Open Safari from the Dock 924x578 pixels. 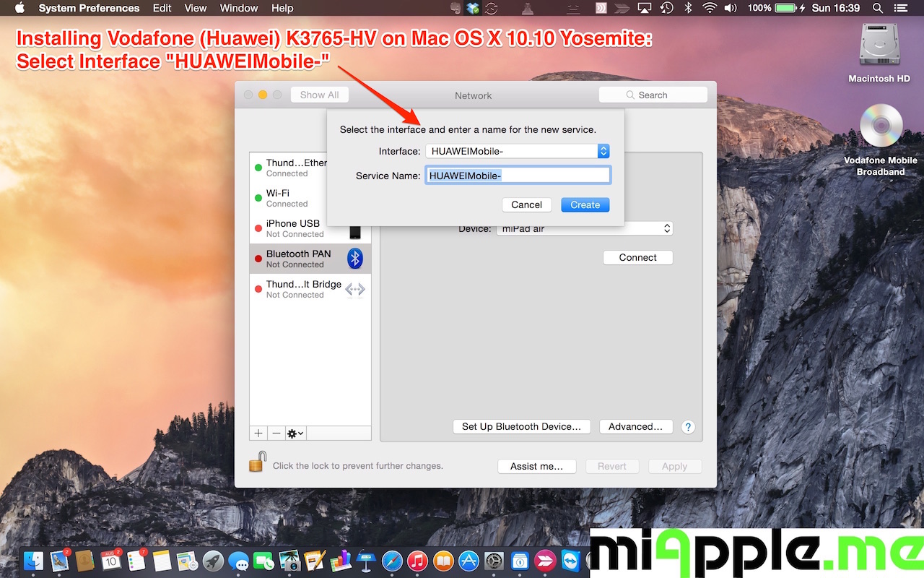[392, 561]
